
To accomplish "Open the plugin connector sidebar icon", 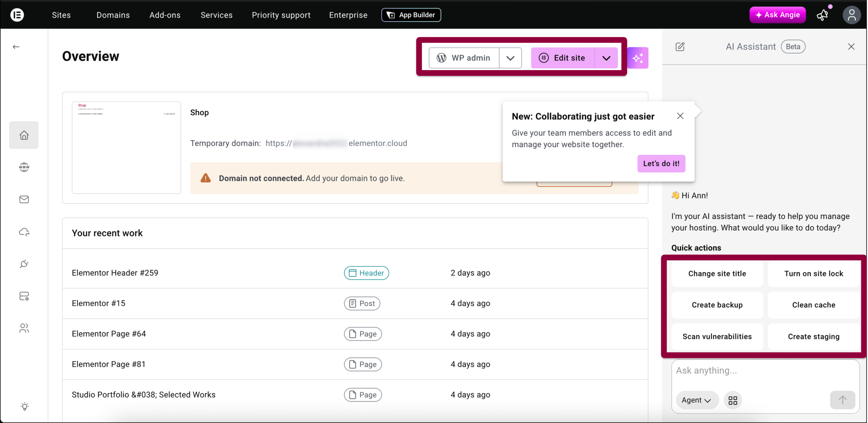I will coord(24,264).
